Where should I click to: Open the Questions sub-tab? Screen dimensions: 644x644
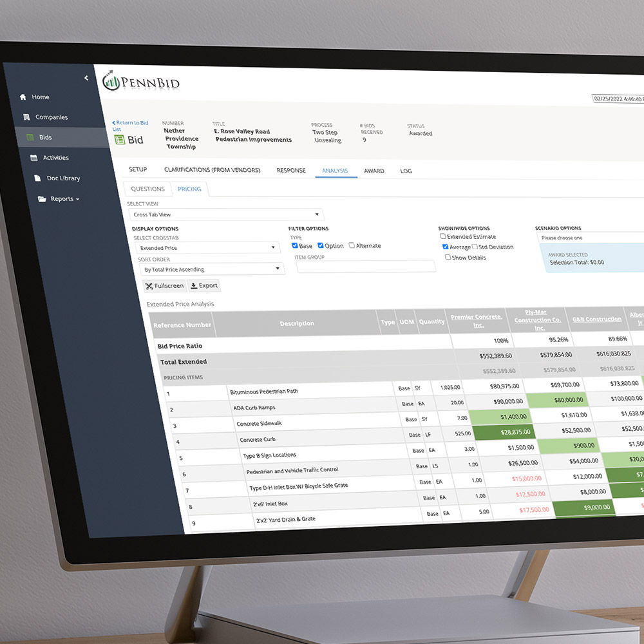148,189
